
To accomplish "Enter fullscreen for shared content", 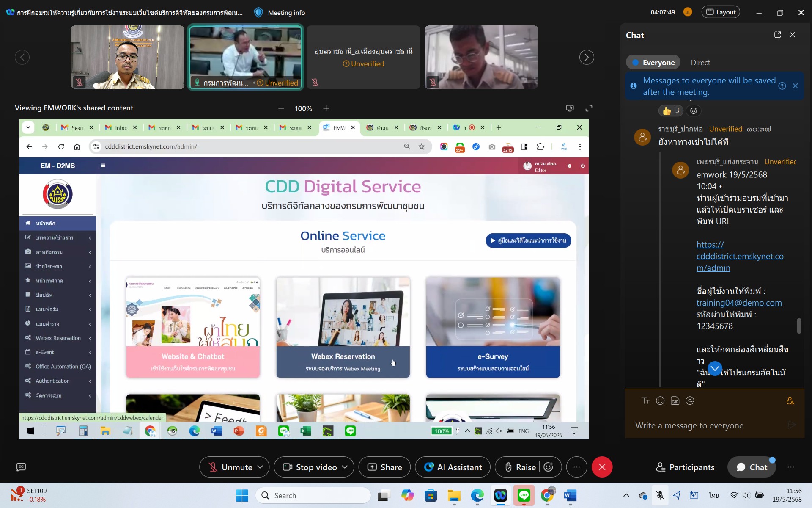I will point(589,108).
